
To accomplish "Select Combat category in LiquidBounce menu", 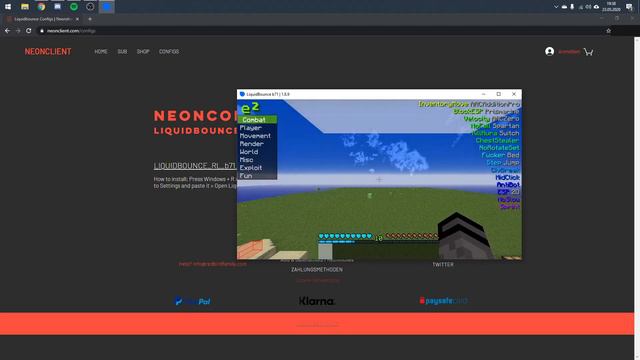I will point(258,120).
